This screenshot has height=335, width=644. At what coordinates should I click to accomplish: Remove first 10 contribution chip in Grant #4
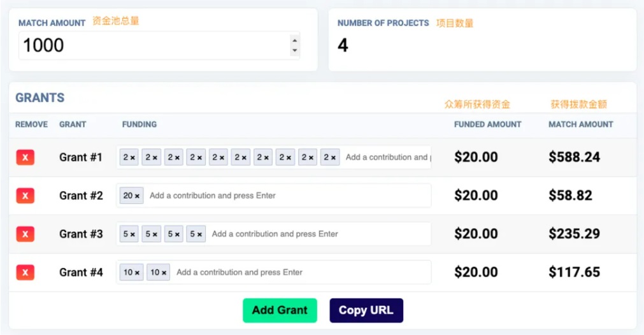[138, 273]
